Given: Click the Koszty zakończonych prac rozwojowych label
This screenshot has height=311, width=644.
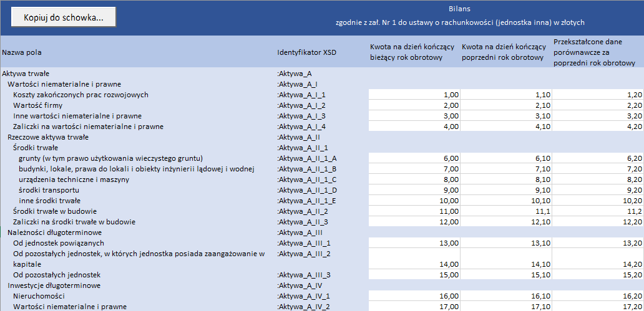Looking at the screenshot, I should [80, 95].
